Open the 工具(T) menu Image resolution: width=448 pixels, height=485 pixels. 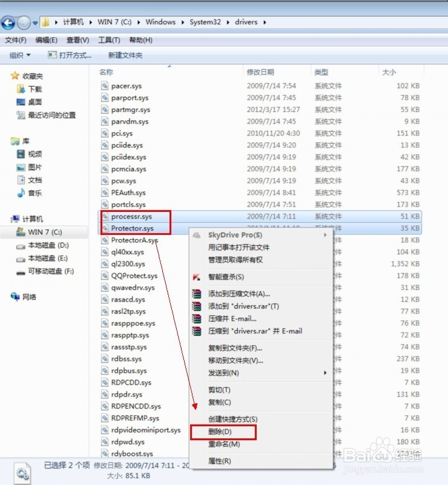click(x=109, y=40)
